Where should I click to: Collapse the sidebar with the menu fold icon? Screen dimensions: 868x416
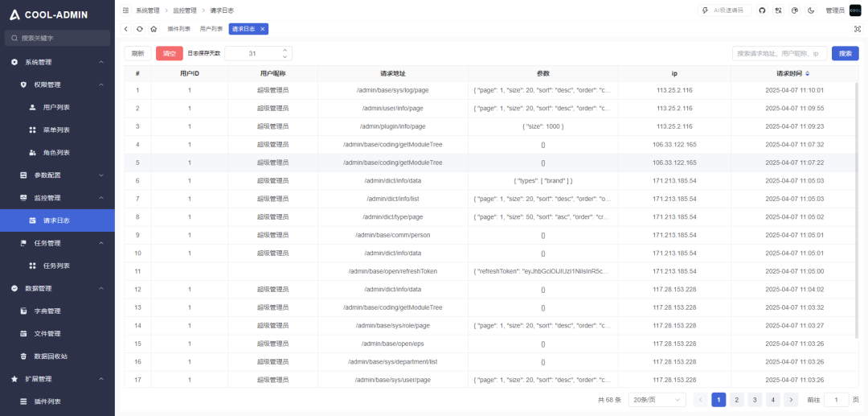pyautogui.click(x=125, y=10)
